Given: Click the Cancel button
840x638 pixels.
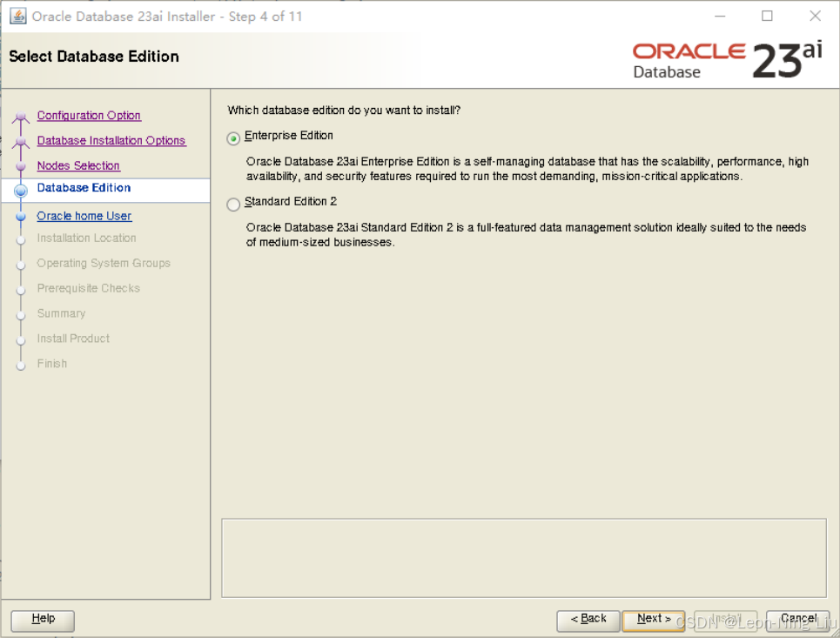Looking at the screenshot, I should pyautogui.click(x=797, y=619).
